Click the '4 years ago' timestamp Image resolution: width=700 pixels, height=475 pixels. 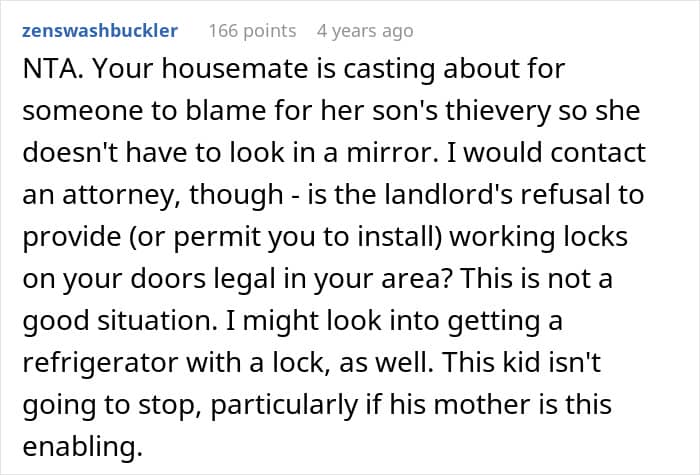(x=365, y=31)
